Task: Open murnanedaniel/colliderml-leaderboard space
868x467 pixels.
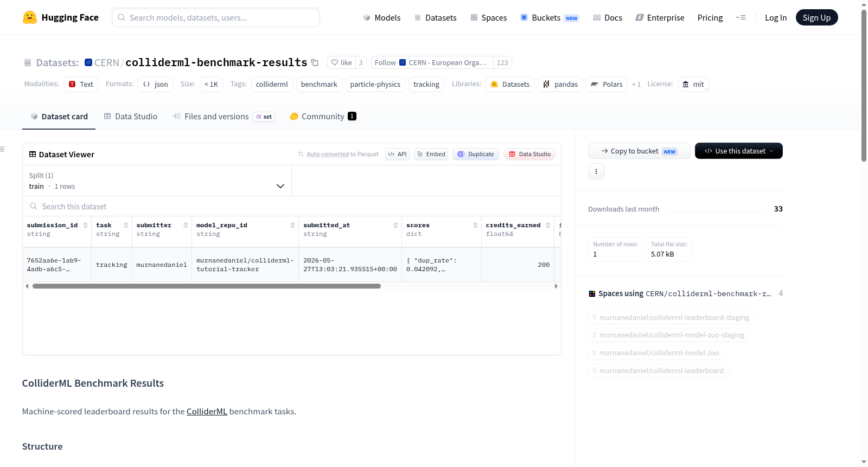Action: 658,370
